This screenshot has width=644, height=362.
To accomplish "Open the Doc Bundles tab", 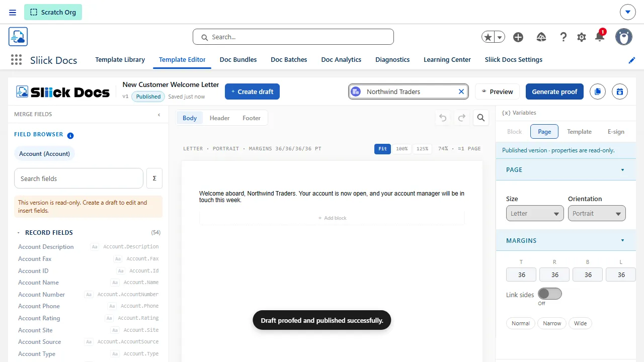I will 238,60.
